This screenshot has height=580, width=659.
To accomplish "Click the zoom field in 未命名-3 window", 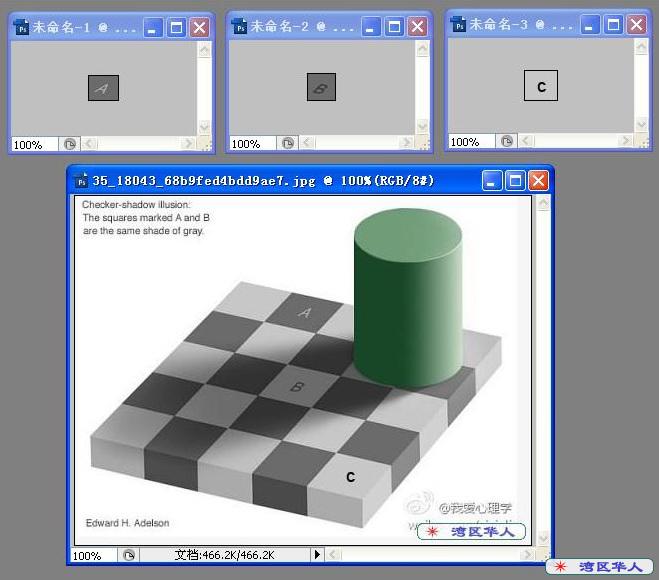I will tap(471, 142).
